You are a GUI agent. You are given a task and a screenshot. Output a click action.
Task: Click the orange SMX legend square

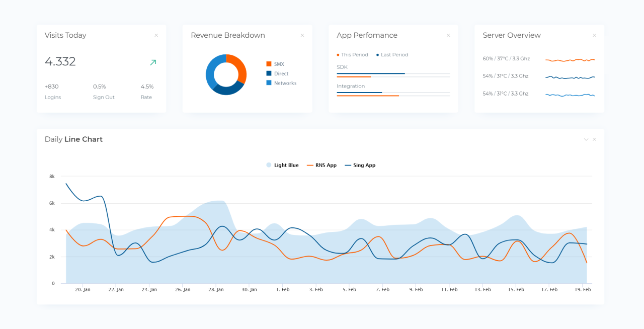(x=268, y=64)
